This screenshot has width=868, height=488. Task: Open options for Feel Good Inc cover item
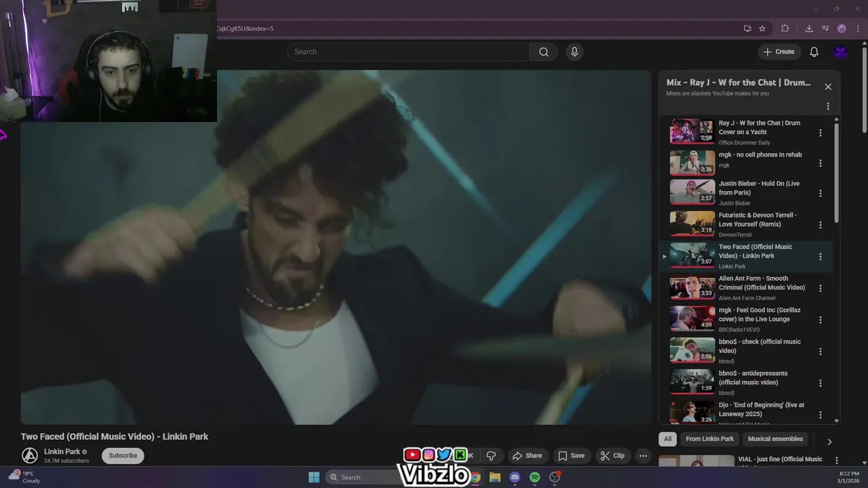click(821, 320)
